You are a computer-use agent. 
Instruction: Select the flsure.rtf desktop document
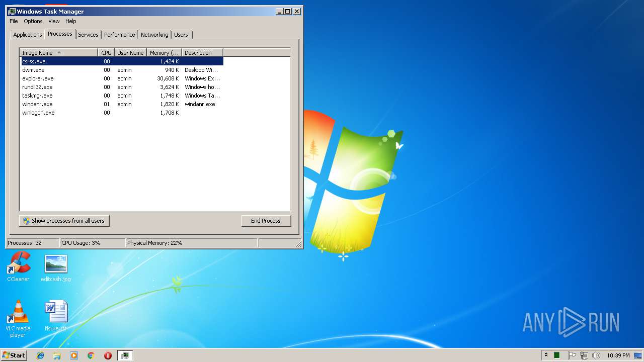[55, 316]
